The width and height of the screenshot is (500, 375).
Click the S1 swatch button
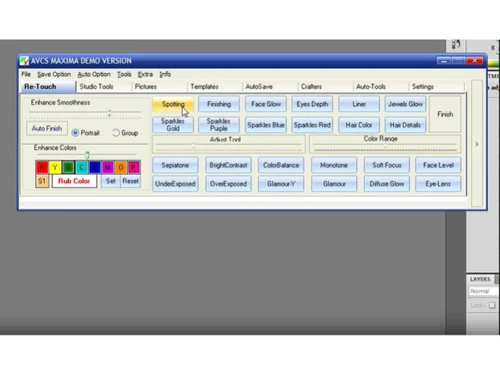pyautogui.click(x=42, y=181)
